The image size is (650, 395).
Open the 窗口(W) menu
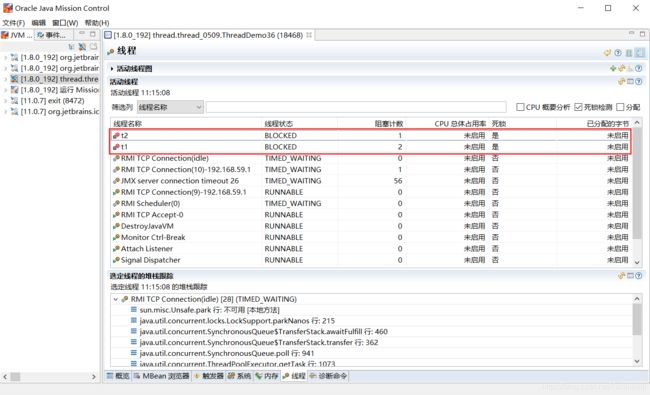(x=65, y=23)
